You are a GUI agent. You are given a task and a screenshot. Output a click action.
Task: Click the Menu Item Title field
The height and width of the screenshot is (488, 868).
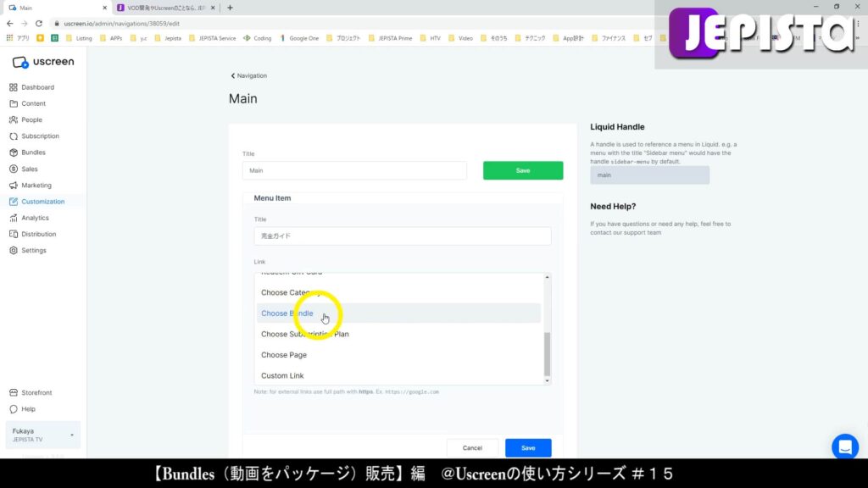pos(403,236)
